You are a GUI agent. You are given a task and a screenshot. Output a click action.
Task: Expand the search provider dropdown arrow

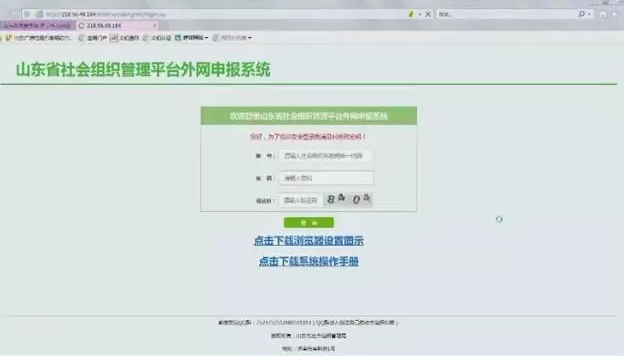(589, 15)
